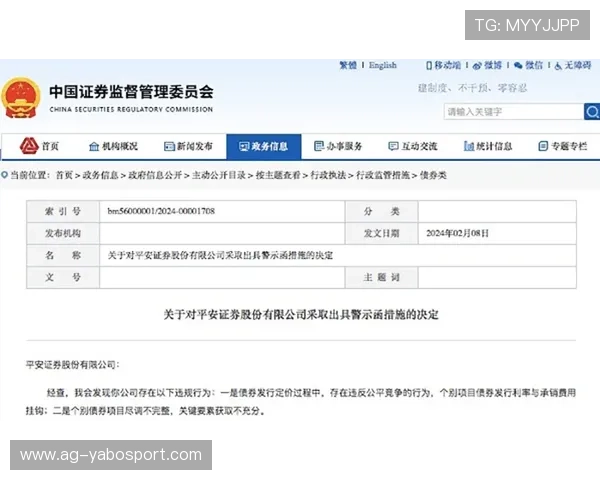The height and width of the screenshot is (480, 600).
Task: Click the 专题专栏 page icon
Action: [x=543, y=146]
